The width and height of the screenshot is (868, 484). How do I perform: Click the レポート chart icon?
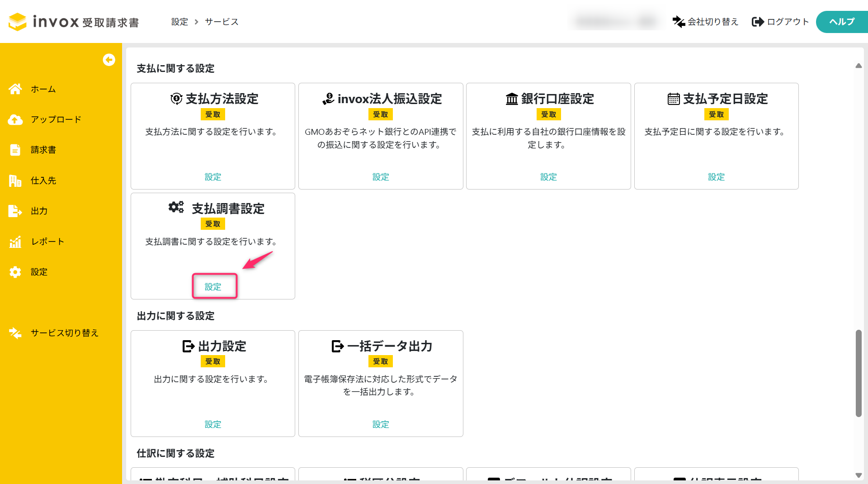pos(15,242)
